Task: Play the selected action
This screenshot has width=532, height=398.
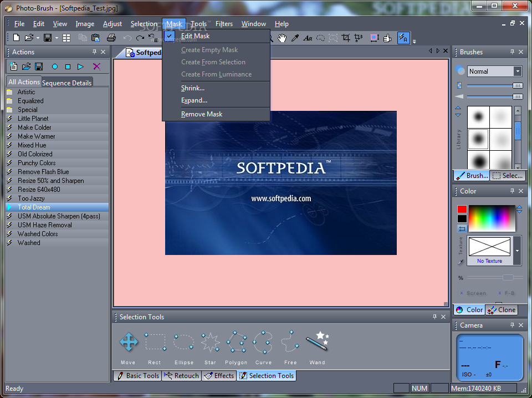Action: point(80,67)
